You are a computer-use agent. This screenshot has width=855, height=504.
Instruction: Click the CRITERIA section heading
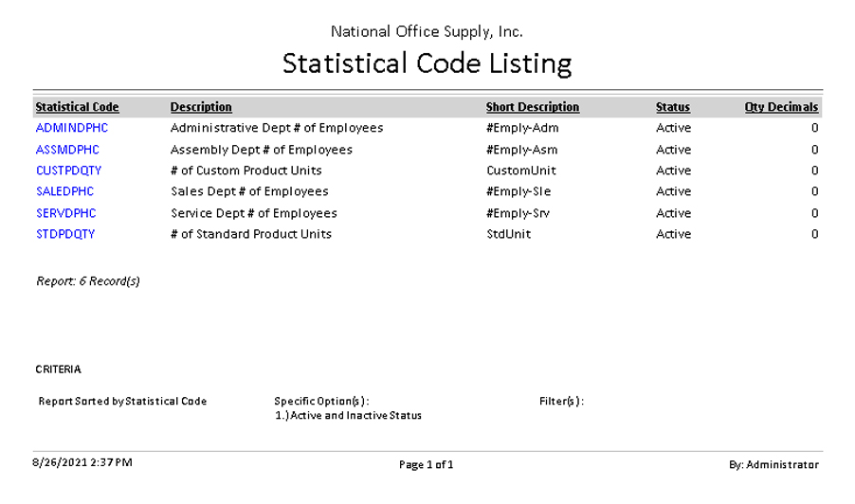click(x=58, y=369)
